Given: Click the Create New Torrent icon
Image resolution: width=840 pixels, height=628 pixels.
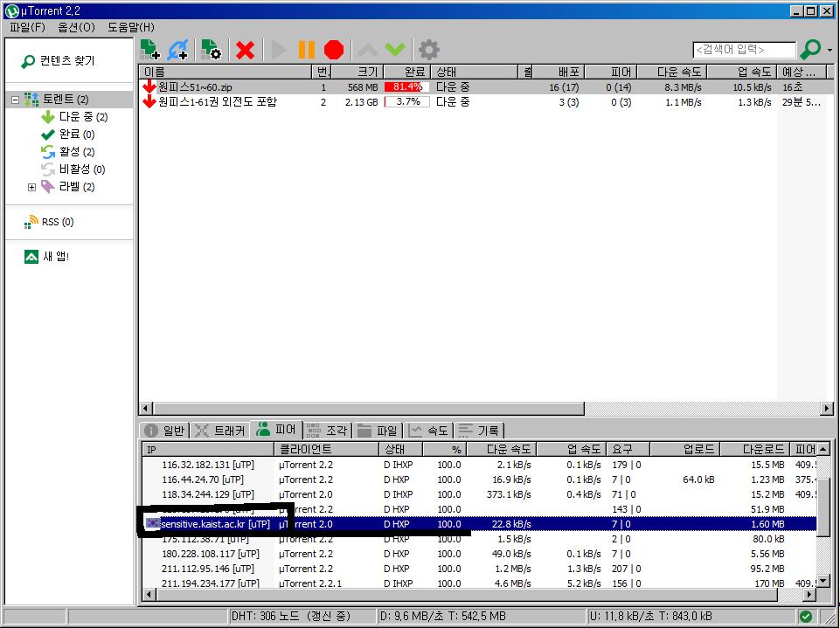Looking at the screenshot, I should tap(211, 50).
